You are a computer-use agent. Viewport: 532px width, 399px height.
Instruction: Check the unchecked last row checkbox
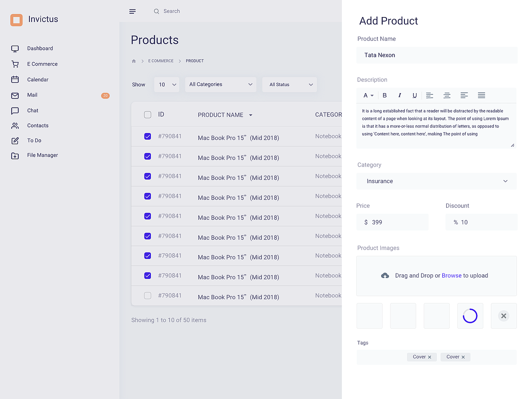(148, 296)
